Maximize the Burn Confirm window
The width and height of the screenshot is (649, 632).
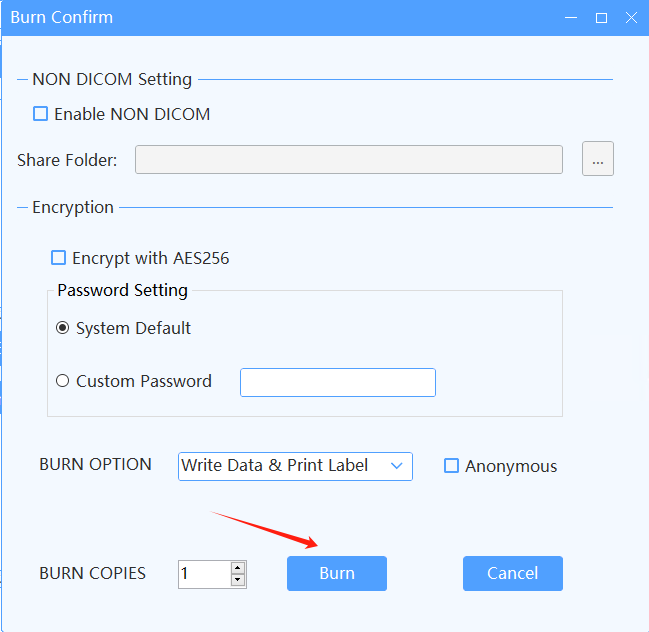click(601, 18)
